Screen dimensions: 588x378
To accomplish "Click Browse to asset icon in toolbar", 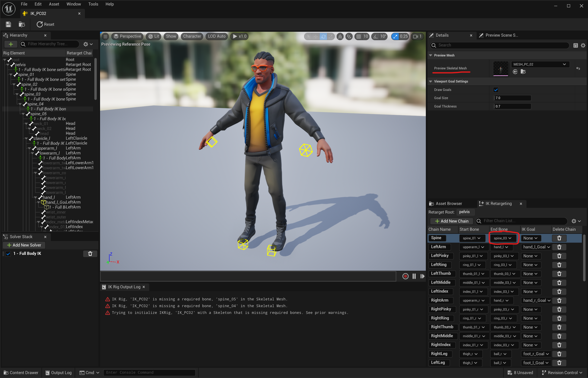I will pyautogui.click(x=22, y=24).
